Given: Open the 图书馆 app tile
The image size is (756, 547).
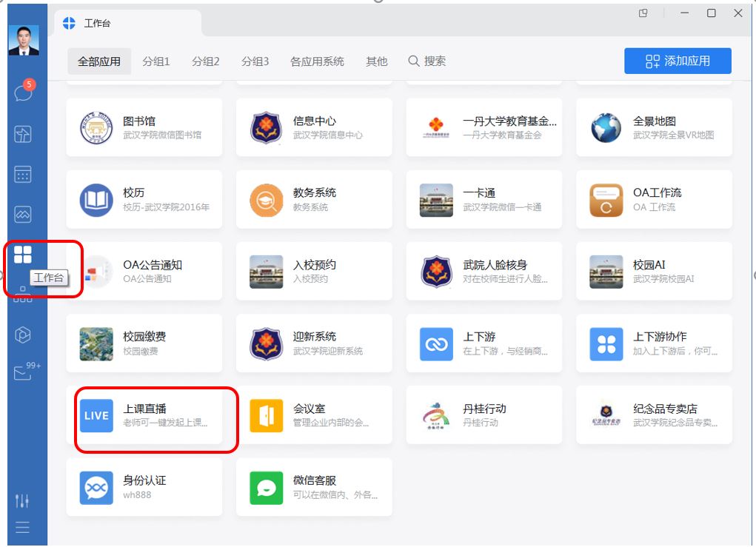Looking at the screenshot, I should coord(144,127).
